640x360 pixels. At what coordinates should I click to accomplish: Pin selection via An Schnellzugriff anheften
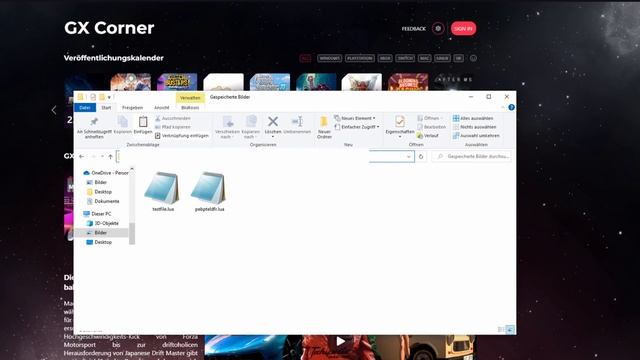pos(94,127)
